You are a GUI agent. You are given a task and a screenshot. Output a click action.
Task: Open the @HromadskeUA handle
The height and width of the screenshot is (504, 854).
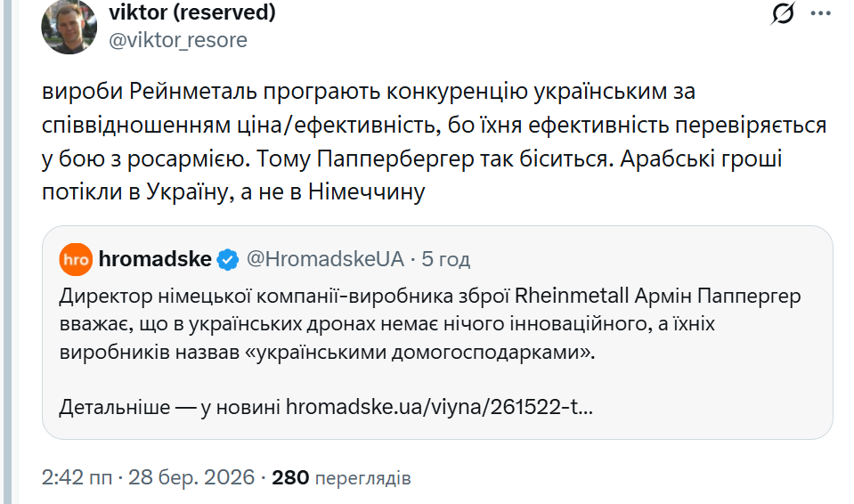[324, 260]
